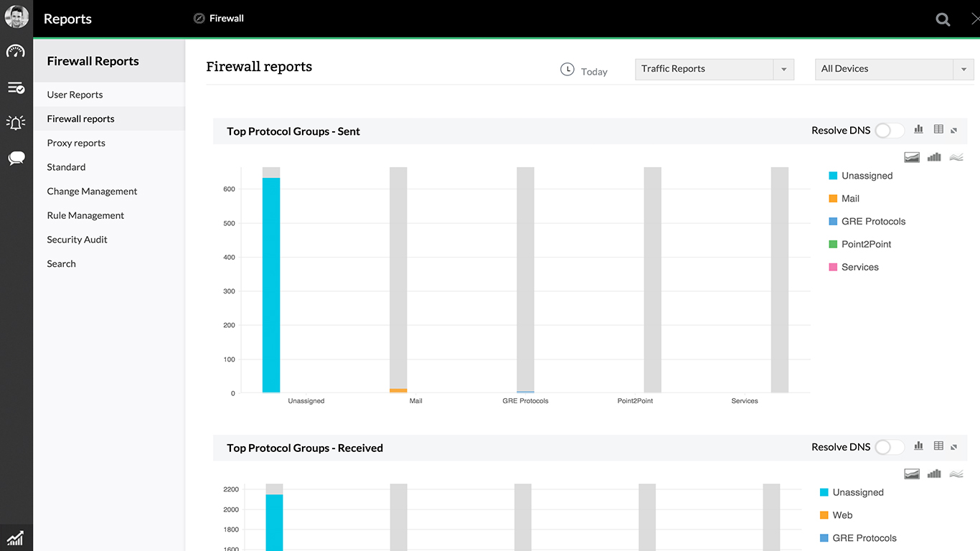Click the "Unassigned" x-axis label in Sent chart
The width and height of the screenshot is (980, 551).
coord(306,401)
